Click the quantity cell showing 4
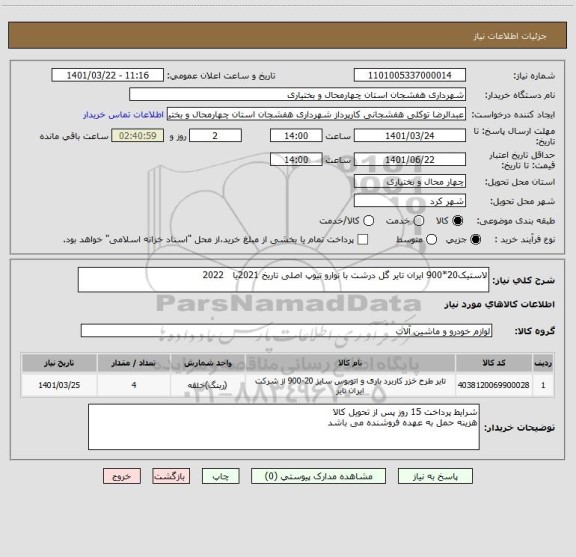Image resolution: width=576 pixels, height=557 pixels. (134, 385)
